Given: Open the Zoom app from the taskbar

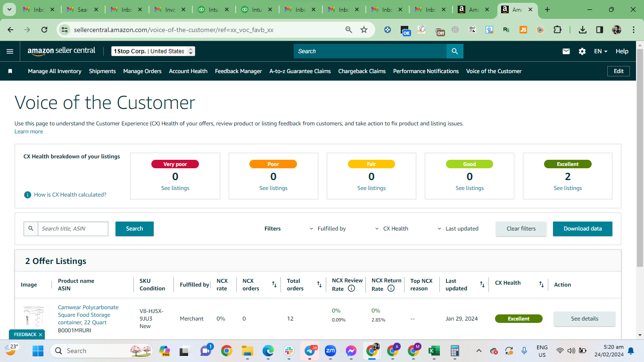Looking at the screenshot, I should (x=330, y=351).
